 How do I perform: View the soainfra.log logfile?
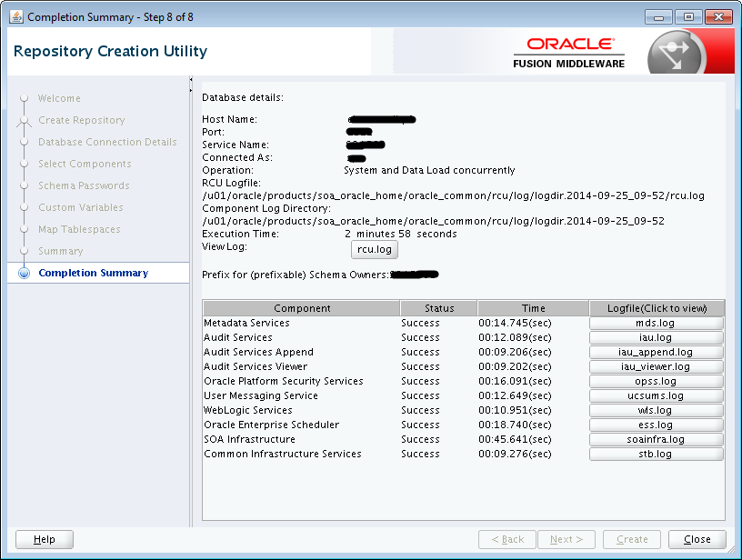pyautogui.click(x=656, y=438)
